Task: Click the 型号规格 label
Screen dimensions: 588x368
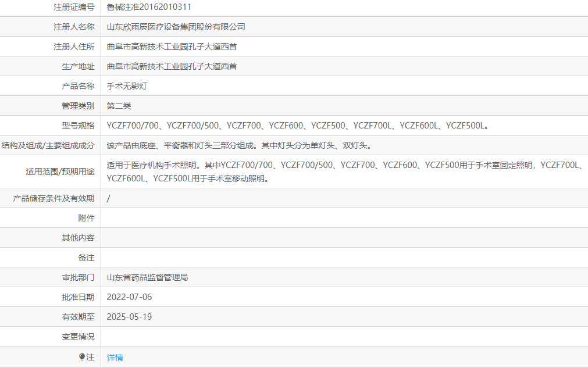Action: click(x=78, y=126)
